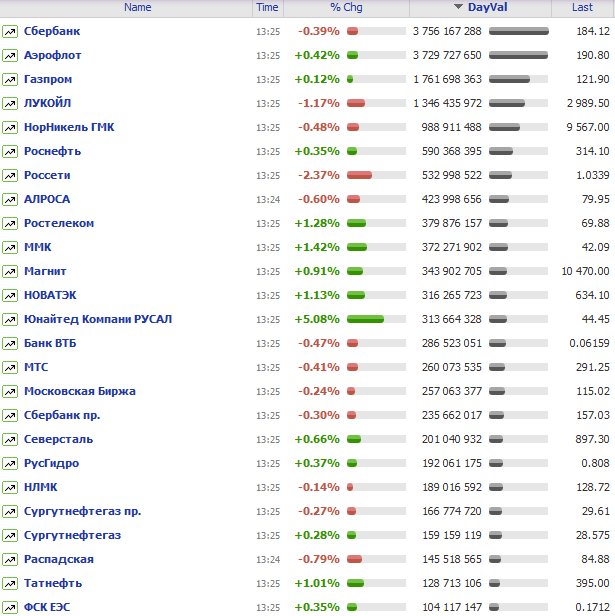The height and width of the screenshot is (616, 615).
Task: Click the green change bar for РУСАЛ
Action: point(365,319)
